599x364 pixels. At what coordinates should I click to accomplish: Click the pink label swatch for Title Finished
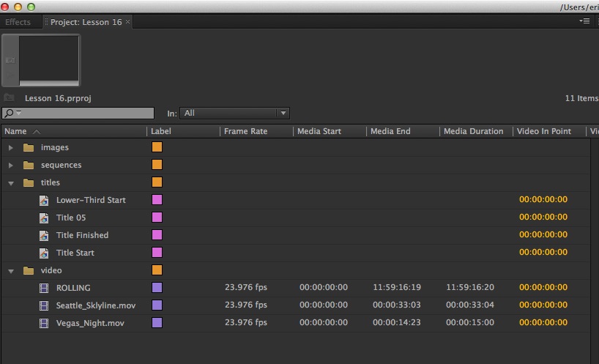[157, 235]
